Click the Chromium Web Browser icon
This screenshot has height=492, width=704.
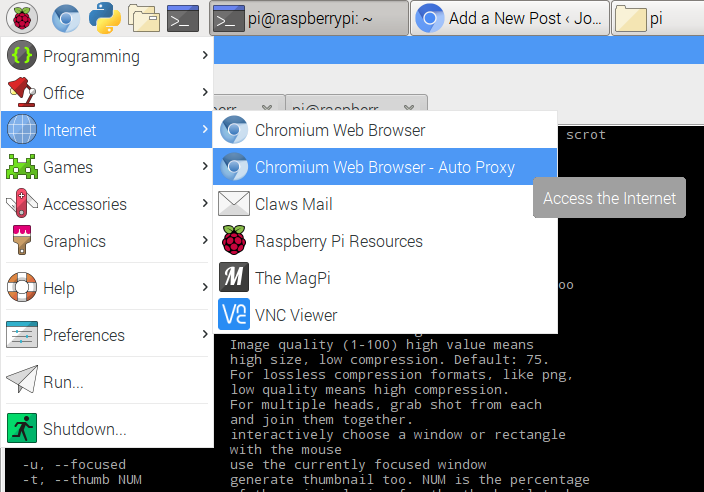point(233,130)
